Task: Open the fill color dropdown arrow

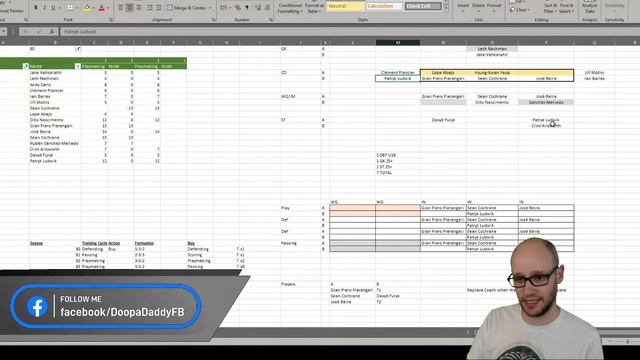Action: point(93,8)
